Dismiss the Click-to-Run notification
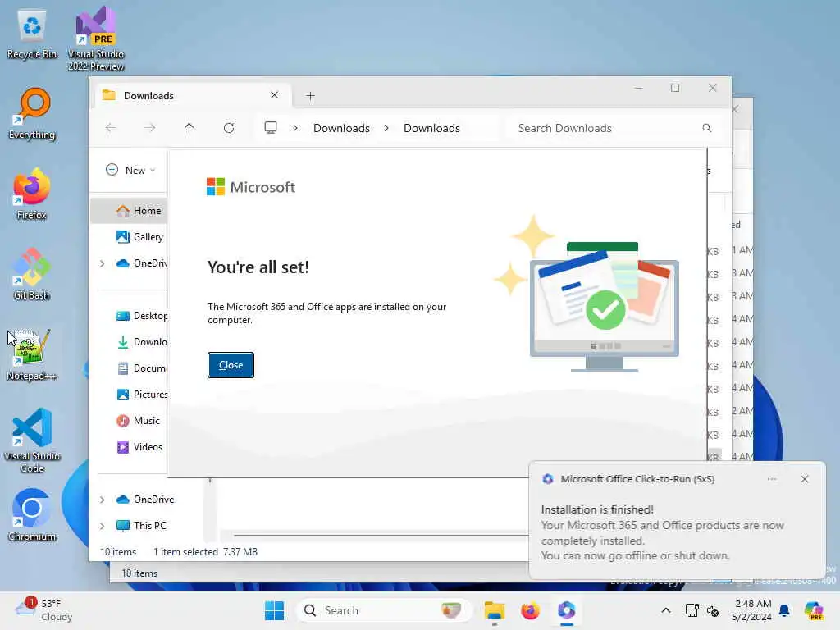 804,479
